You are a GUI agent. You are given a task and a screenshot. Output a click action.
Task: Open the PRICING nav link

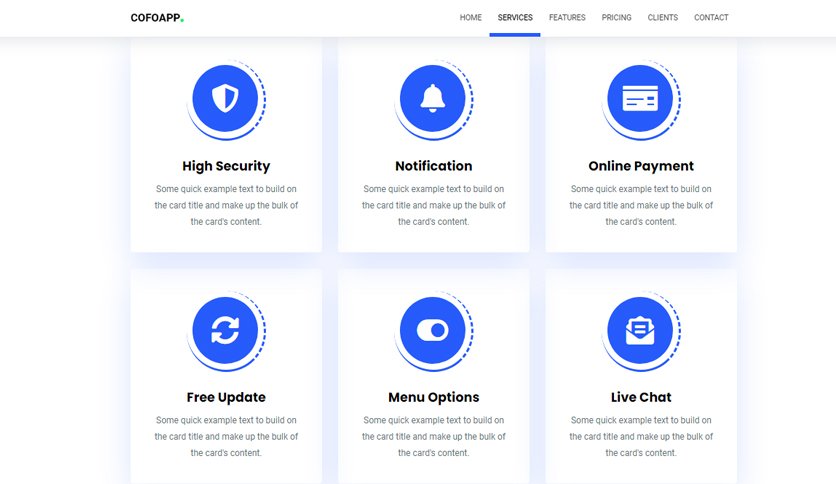pos(616,18)
